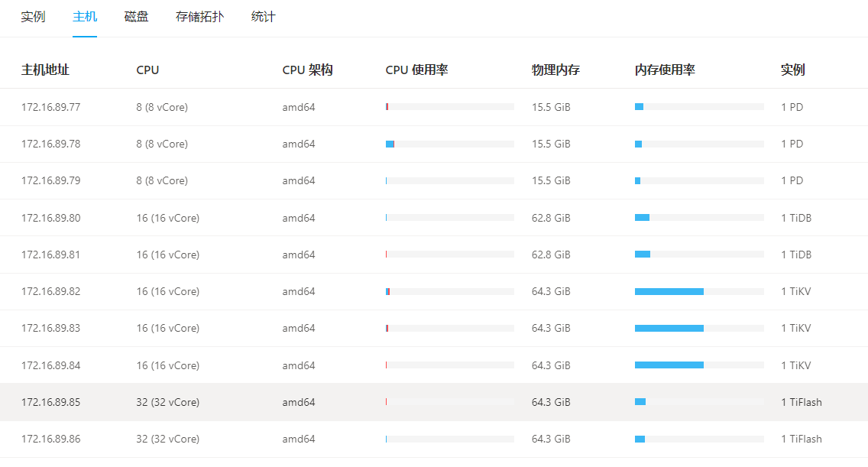Select host address 172.16.89.85
Viewport: 868px width, 467px height.
[x=51, y=402]
